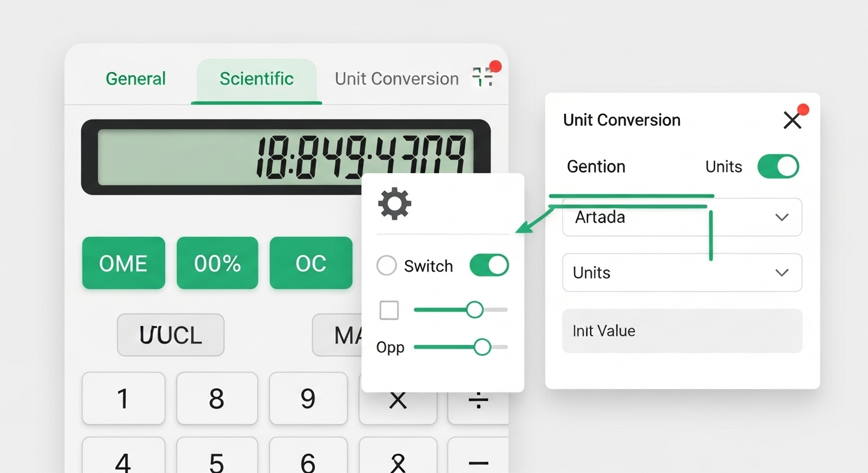Click the partially hidden MA button
Screen dimensions: 868x473
[x=337, y=335]
